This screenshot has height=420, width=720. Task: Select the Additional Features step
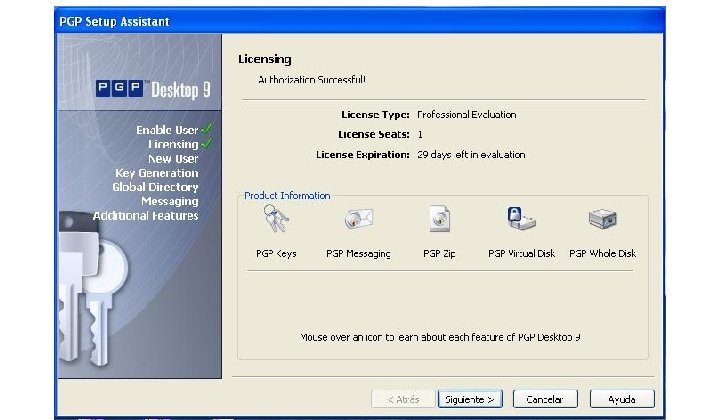pyautogui.click(x=146, y=216)
